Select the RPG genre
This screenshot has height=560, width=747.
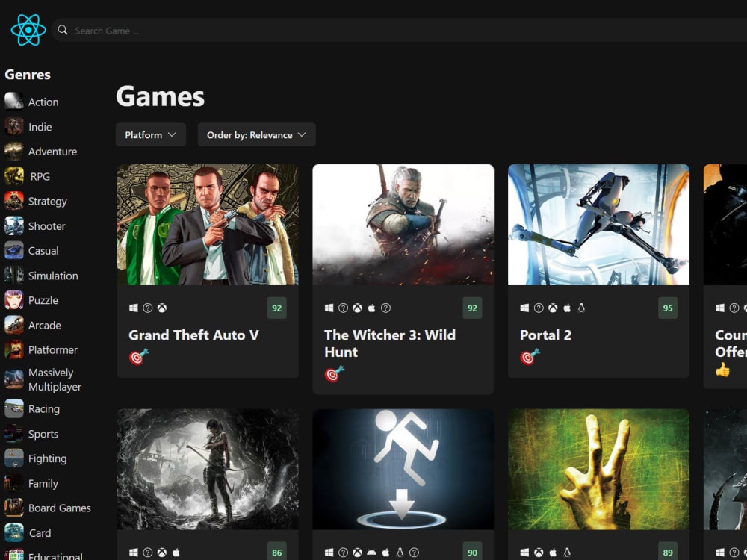click(x=40, y=176)
